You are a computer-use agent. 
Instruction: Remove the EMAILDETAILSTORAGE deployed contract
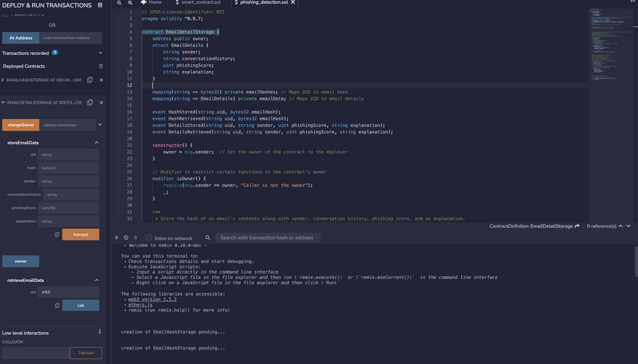point(101,102)
